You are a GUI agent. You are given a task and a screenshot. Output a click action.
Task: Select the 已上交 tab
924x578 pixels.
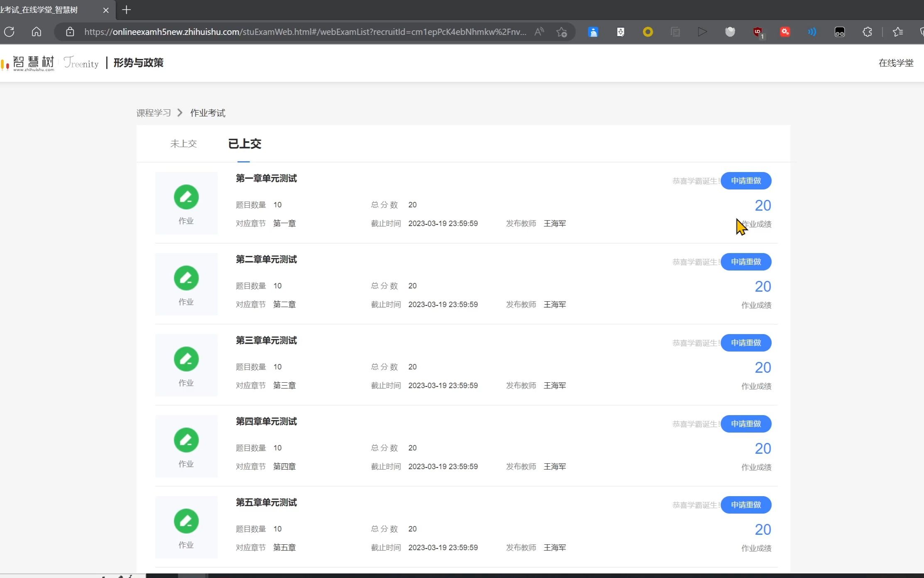[x=244, y=144]
